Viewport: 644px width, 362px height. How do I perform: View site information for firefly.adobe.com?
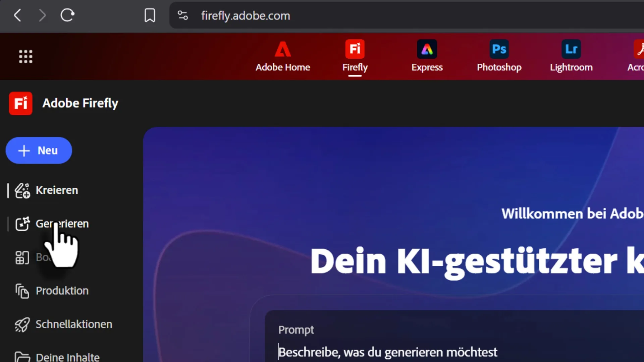coord(183,15)
